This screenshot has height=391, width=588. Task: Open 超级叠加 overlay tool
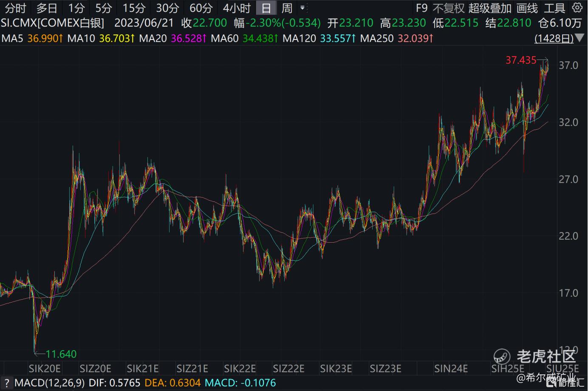pyautogui.click(x=490, y=8)
